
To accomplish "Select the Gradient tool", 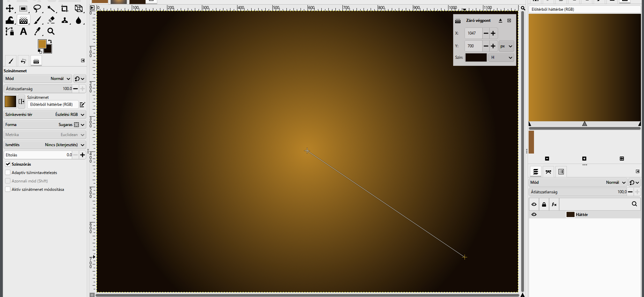I will [23, 20].
